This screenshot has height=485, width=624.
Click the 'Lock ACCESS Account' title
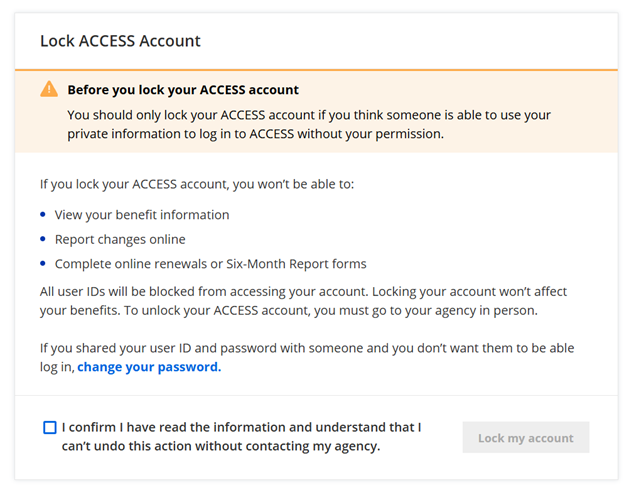click(x=120, y=41)
